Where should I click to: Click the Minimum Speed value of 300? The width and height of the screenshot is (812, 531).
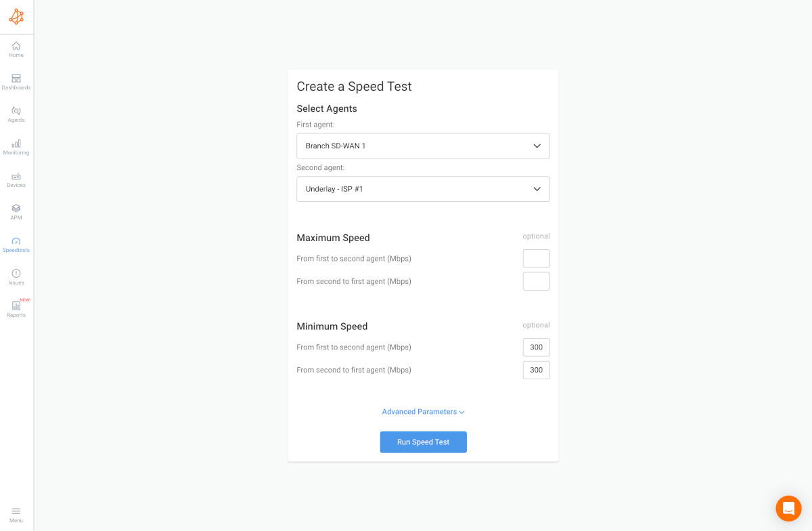[536, 347]
